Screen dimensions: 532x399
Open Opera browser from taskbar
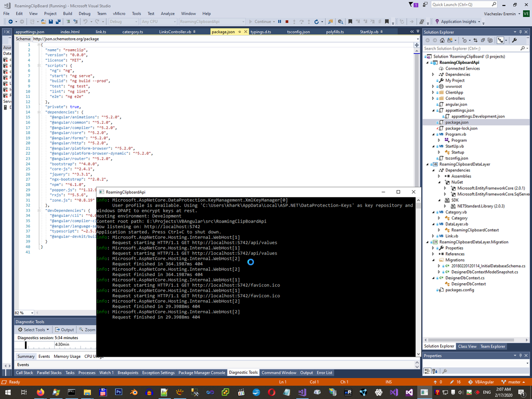[x=272, y=392]
